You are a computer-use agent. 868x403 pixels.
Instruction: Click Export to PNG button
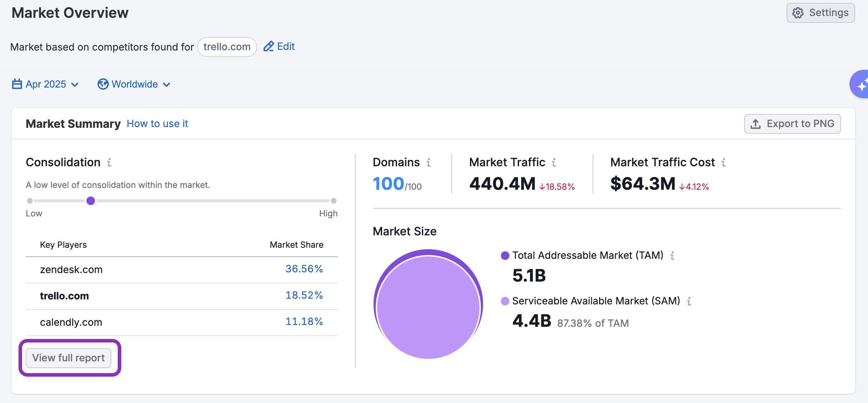792,124
